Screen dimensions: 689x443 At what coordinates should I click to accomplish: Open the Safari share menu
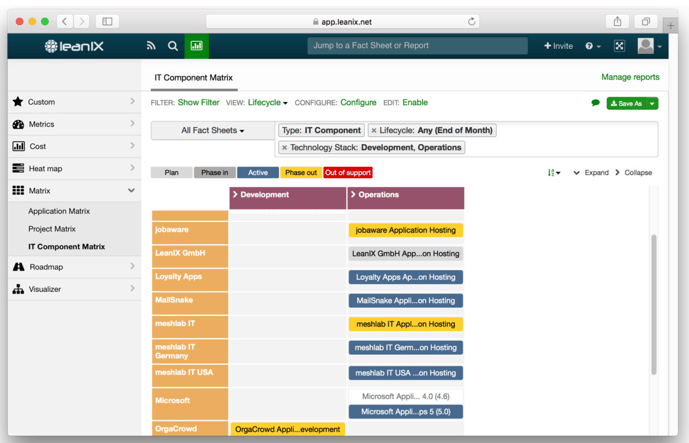click(617, 21)
